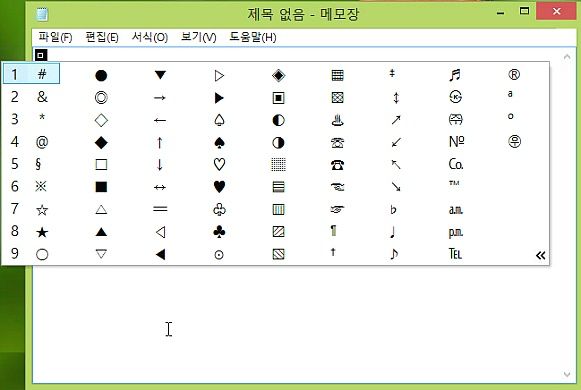Choose the filled square ■ symbol

101,187
